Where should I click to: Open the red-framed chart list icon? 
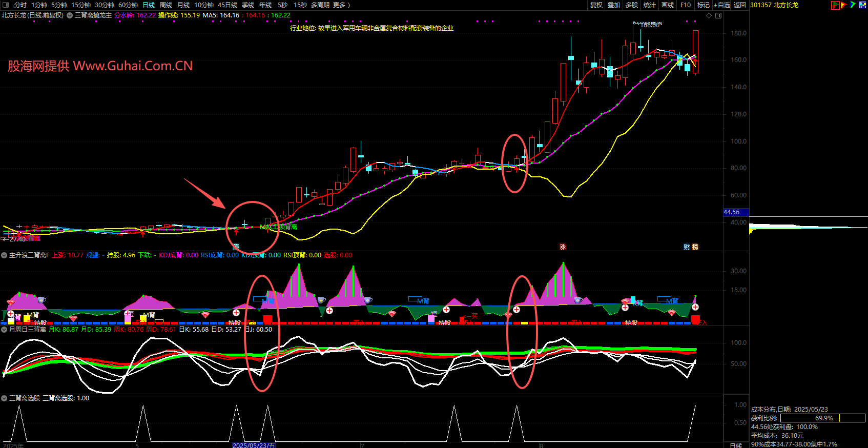(x=835, y=5)
